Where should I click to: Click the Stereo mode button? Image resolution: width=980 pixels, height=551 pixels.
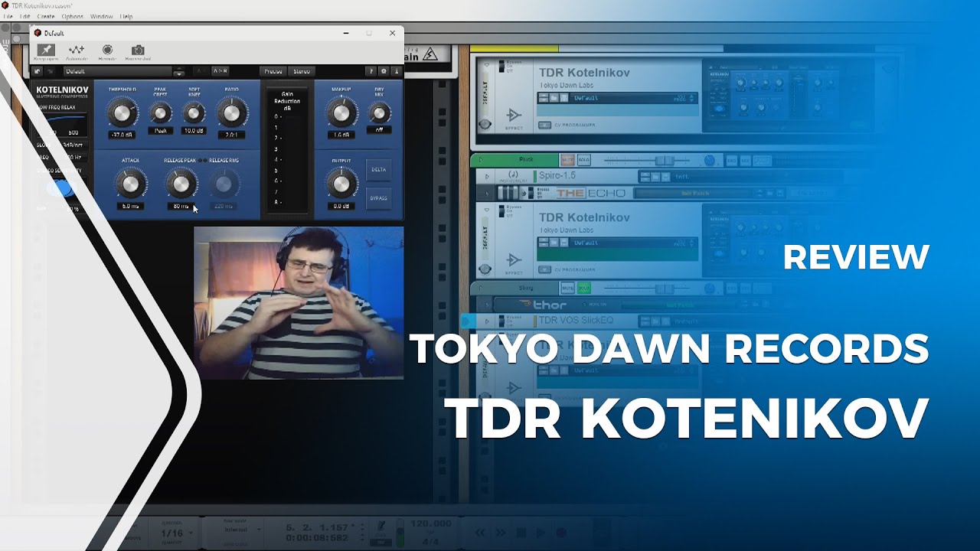pos(302,71)
